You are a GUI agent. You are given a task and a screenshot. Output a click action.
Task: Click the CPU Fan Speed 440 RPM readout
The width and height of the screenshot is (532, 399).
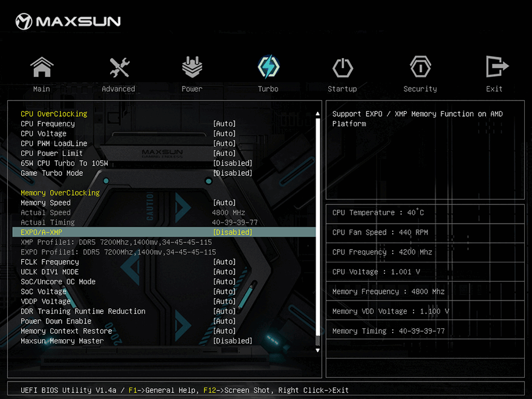coord(380,232)
